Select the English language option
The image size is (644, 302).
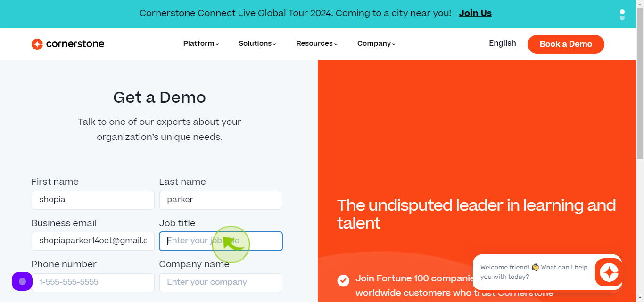tap(503, 43)
